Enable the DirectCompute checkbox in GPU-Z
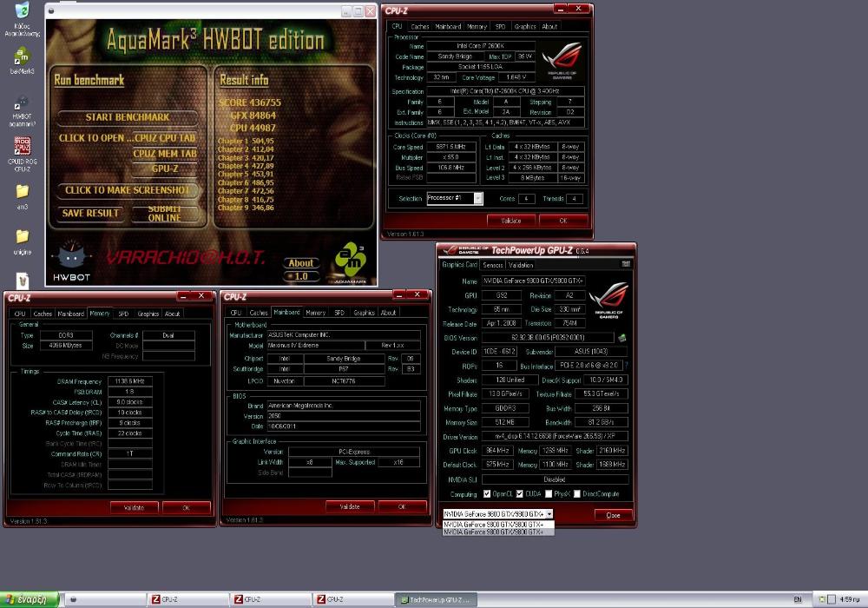 point(577,494)
